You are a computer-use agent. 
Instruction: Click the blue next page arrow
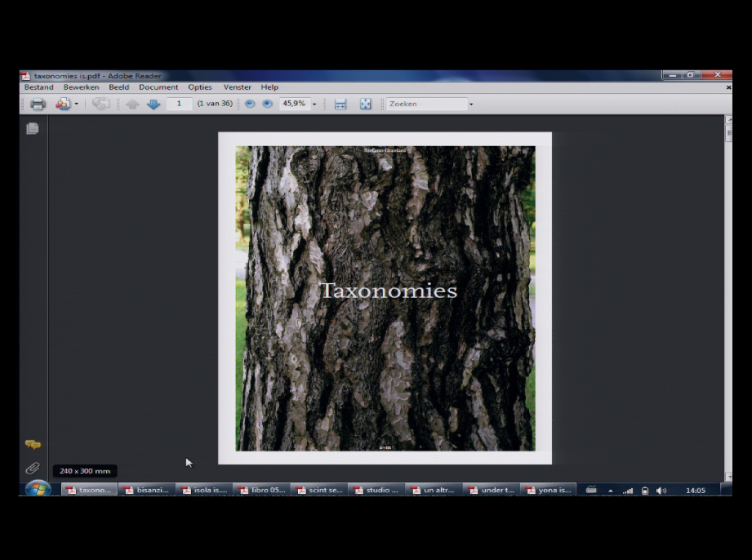pos(154,104)
